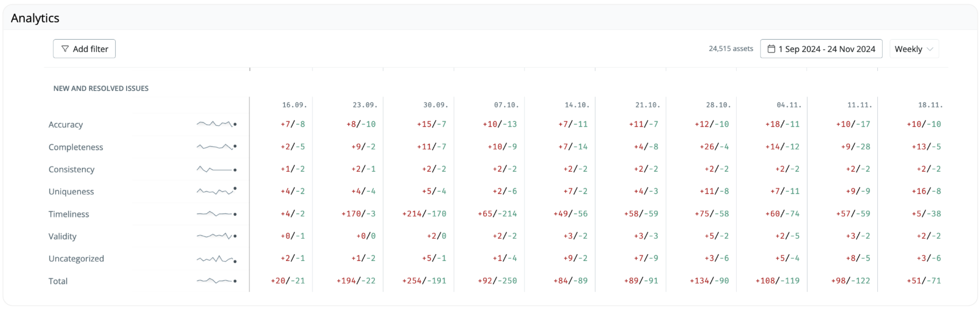Screen dimensions: 980x310
Task: Click the Timeliness sparkline chart
Action: (x=217, y=214)
